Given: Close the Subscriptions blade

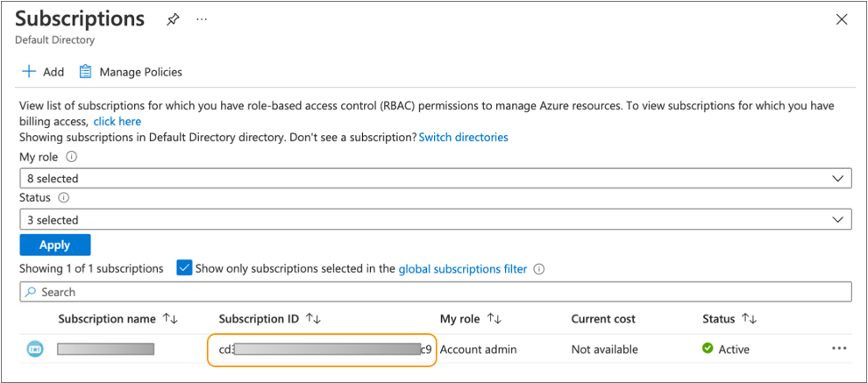Looking at the screenshot, I should point(842,20).
